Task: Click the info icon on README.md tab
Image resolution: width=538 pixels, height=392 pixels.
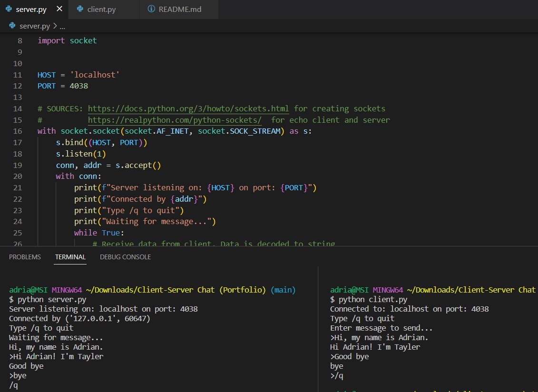Action: [151, 10]
